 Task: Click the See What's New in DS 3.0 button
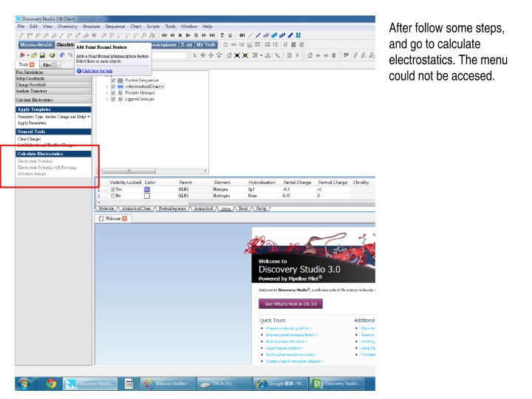click(290, 304)
